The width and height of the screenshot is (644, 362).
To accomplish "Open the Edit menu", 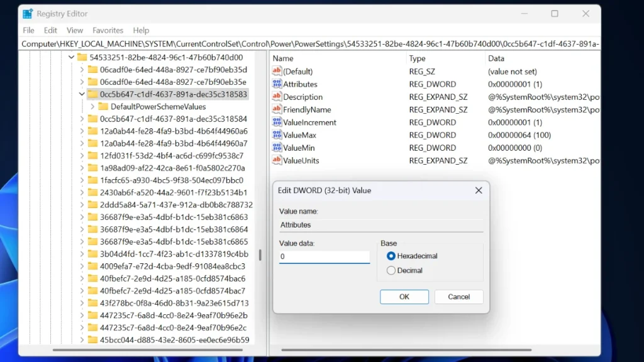I will pyautogui.click(x=50, y=30).
